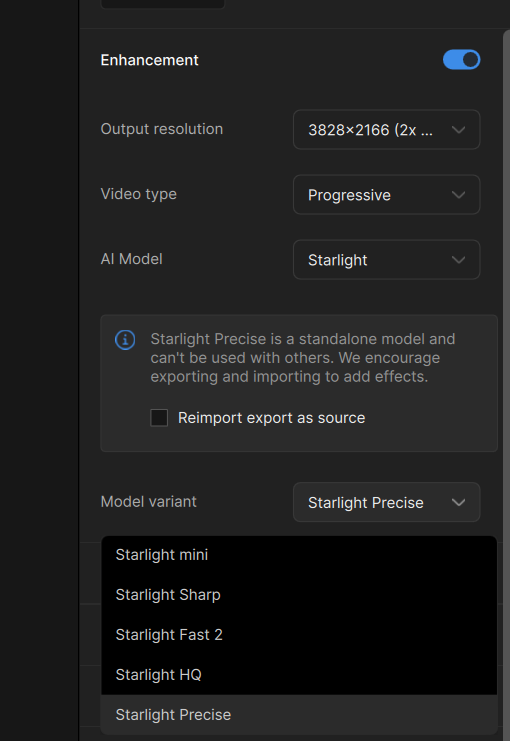
Task: Pick Starlight Fast 2 option
Action: [299, 635]
